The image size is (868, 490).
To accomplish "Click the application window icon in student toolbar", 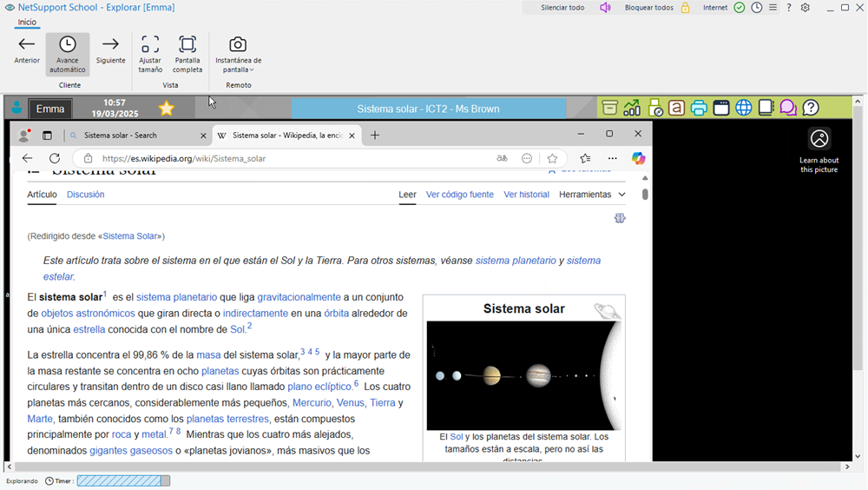I will (x=721, y=108).
